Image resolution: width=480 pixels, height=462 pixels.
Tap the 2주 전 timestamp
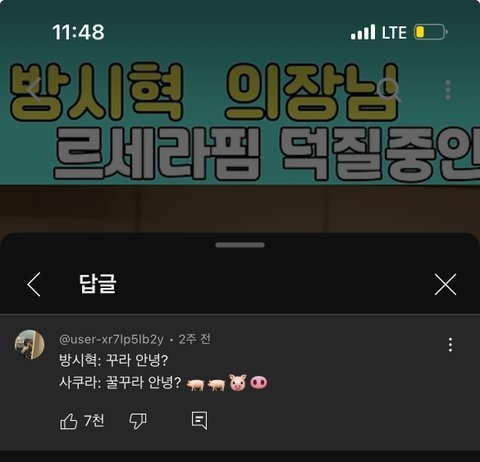tap(195, 339)
